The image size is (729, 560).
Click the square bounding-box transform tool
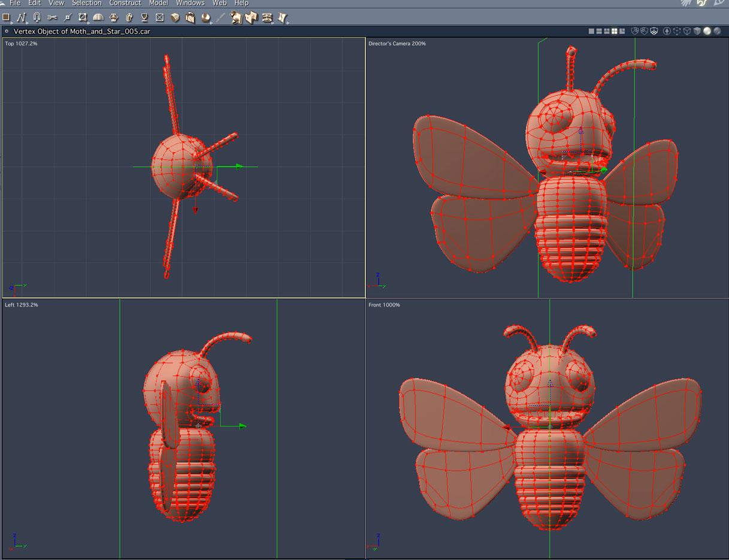83,17
